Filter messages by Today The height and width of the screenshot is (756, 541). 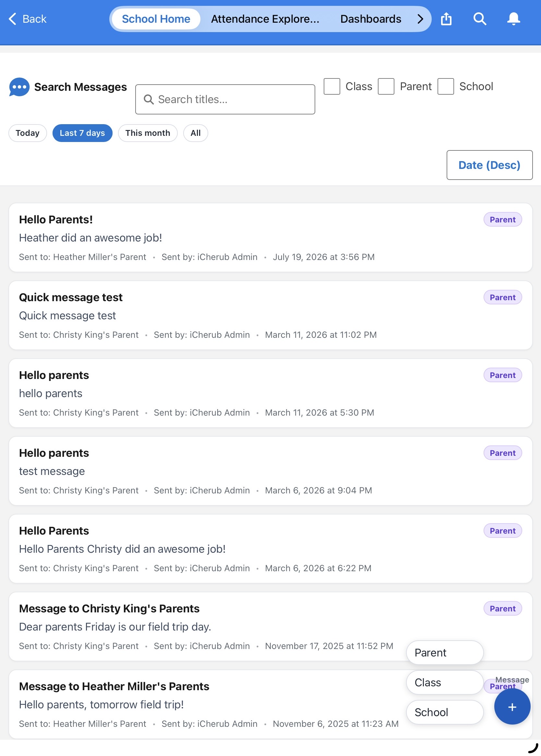pyautogui.click(x=28, y=133)
